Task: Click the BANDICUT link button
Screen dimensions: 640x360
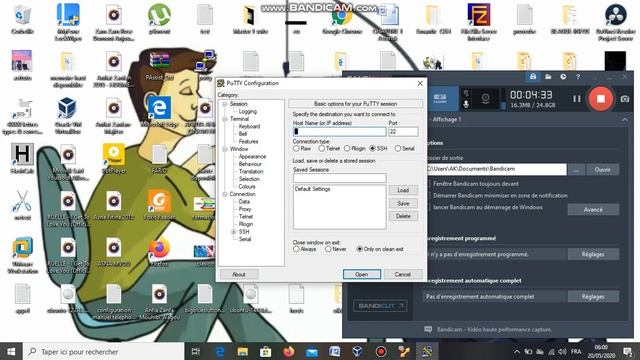Action: (380, 306)
